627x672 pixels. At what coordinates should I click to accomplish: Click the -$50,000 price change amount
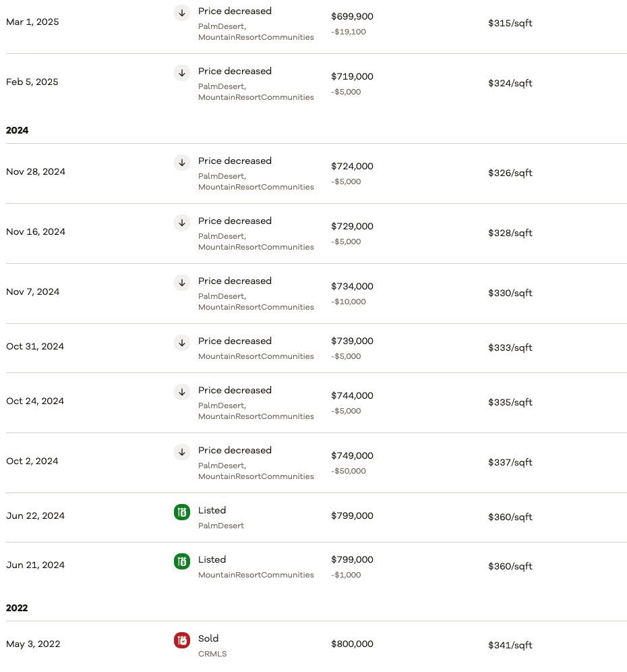point(349,471)
